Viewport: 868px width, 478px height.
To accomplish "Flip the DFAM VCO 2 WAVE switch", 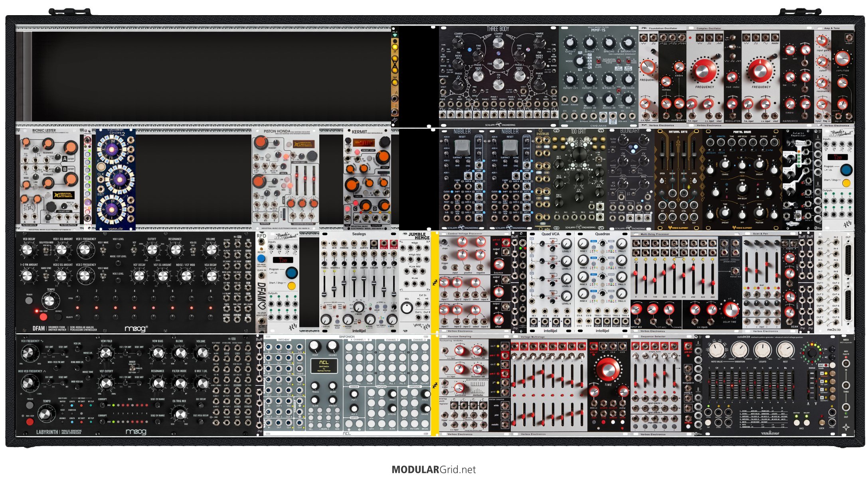I will pyautogui.click(x=103, y=276).
